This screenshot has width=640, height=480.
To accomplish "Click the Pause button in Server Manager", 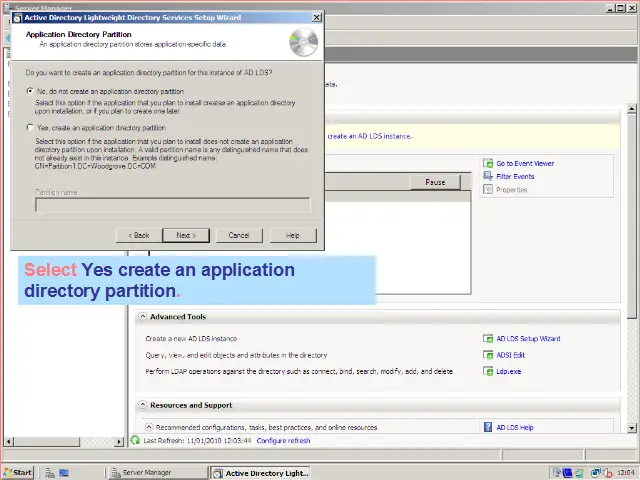I will [x=435, y=182].
